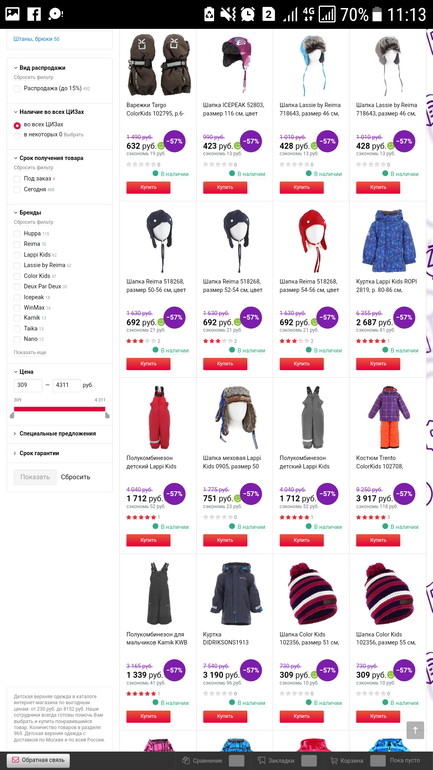Click Показать еще under brands list

(x=30, y=353)
